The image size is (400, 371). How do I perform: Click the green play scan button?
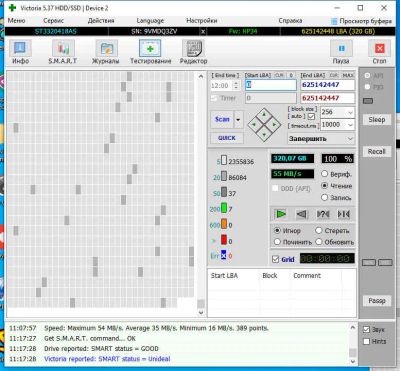[280, 214]
